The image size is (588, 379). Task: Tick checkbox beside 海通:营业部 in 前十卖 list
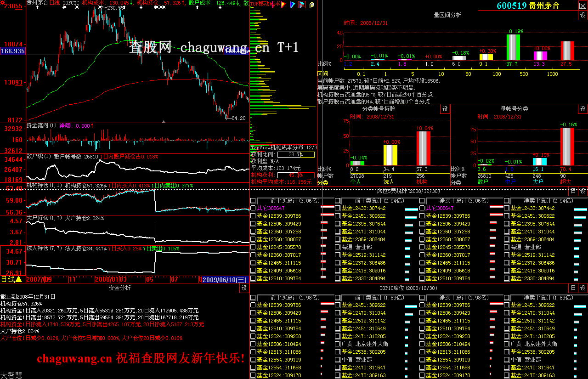338,247
